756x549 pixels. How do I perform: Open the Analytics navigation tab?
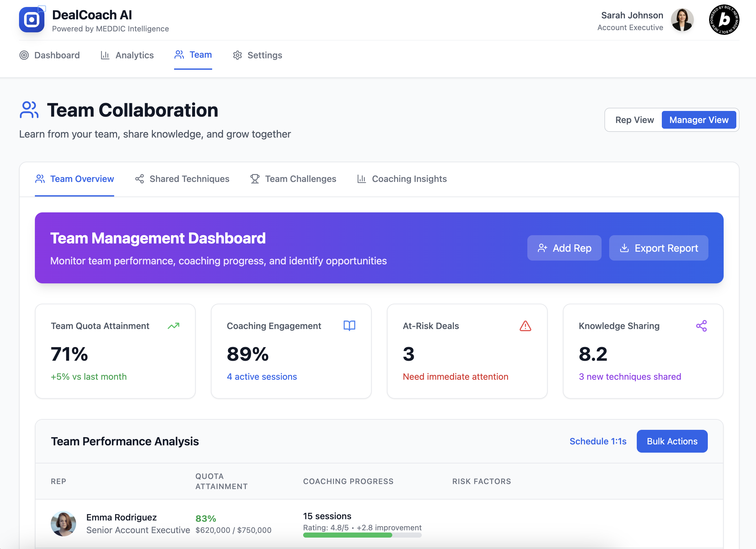(x=127, y=55)
